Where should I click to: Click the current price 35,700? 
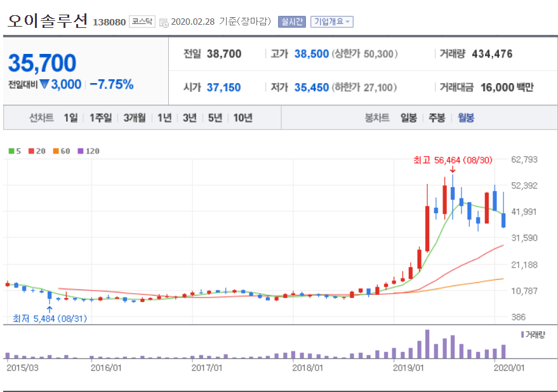[x=42, y=63]
